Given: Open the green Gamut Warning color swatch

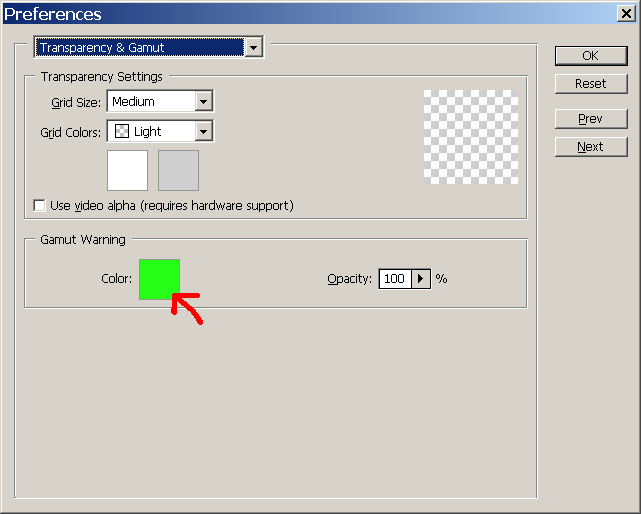Looking at the screenshot, I should 159,279.
